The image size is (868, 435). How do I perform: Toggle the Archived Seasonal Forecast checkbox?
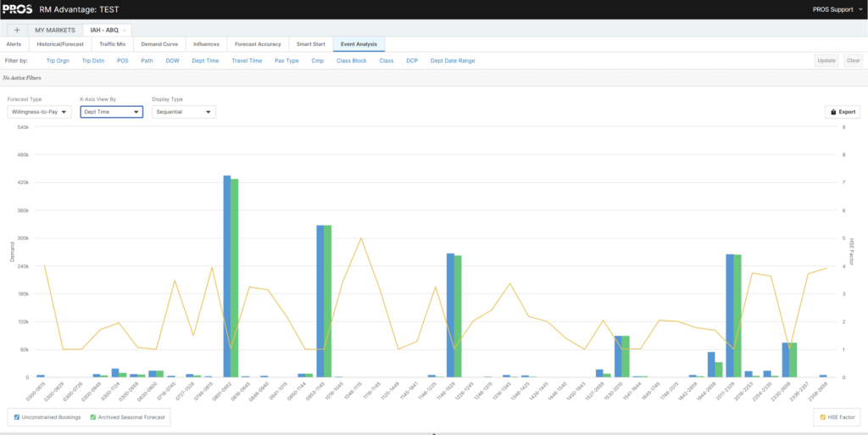pos(93,416)
